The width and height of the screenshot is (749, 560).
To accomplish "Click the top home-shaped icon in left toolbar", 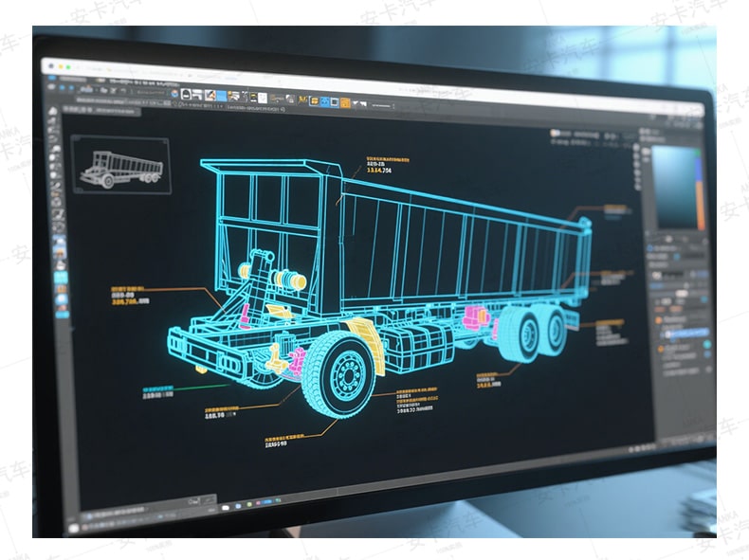I will tap(52, 112).
